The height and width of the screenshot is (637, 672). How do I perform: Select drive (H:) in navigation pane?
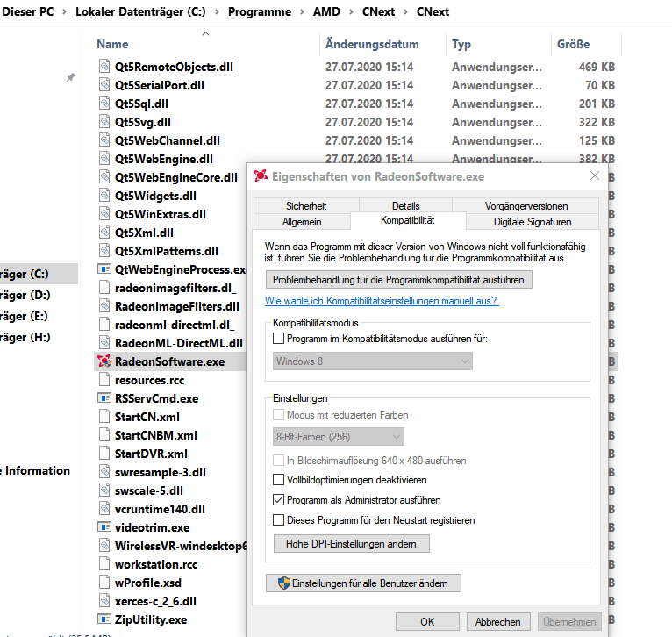(25, 337)
